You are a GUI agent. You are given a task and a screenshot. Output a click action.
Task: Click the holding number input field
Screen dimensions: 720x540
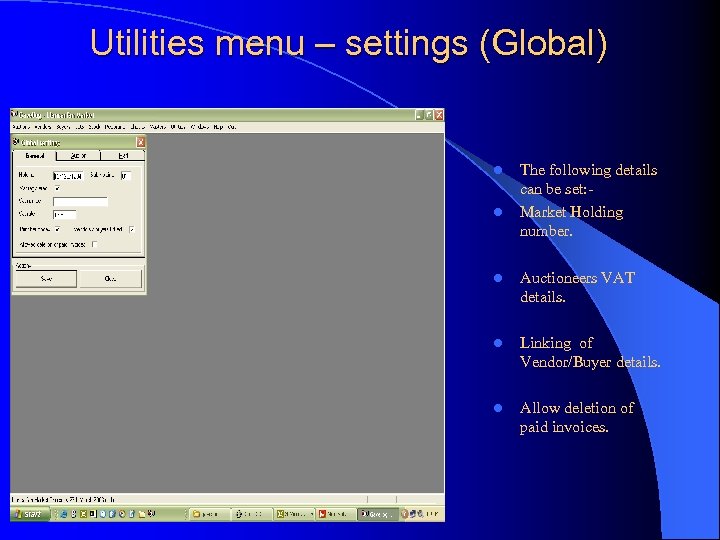68,176
